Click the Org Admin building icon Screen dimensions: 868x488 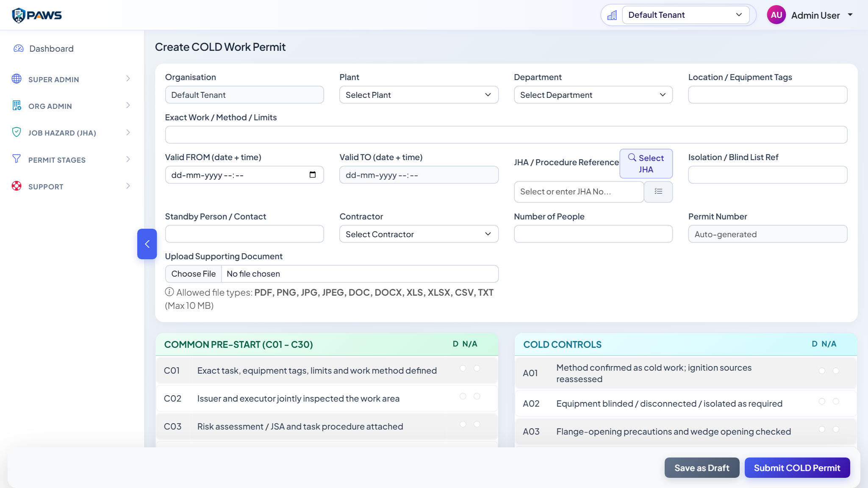pyautogui.click(x=17, y=105)
